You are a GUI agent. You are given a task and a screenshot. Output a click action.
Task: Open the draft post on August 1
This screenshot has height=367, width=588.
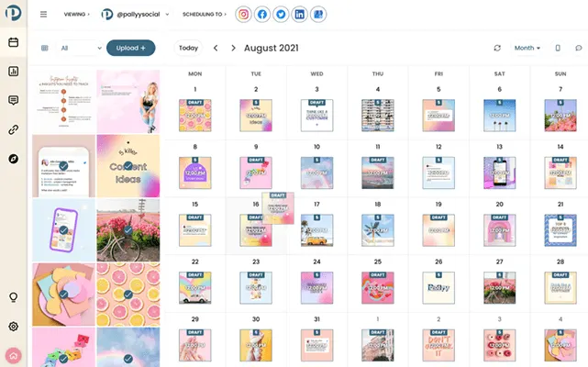[195, 116]
